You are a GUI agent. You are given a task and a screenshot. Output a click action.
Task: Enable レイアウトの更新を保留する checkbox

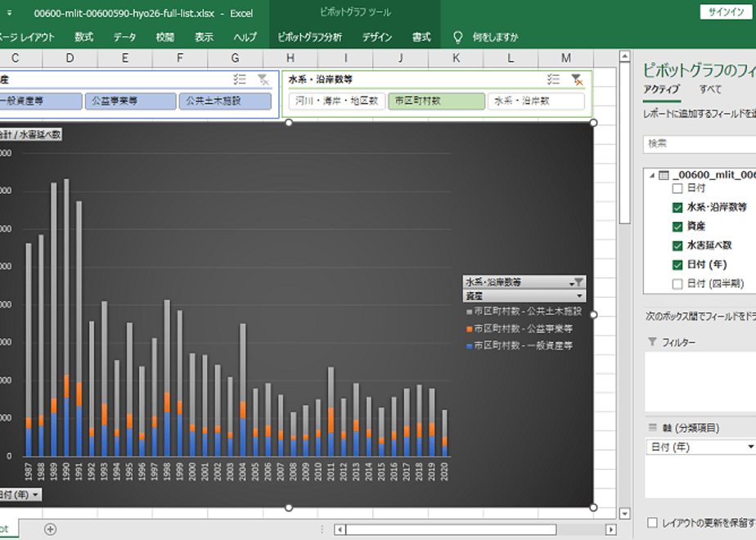click(652, 522)
